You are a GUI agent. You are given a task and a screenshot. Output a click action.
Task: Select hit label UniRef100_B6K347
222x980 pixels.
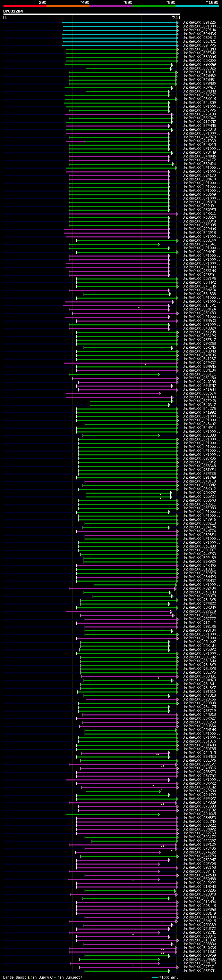(x=199, y=118)
